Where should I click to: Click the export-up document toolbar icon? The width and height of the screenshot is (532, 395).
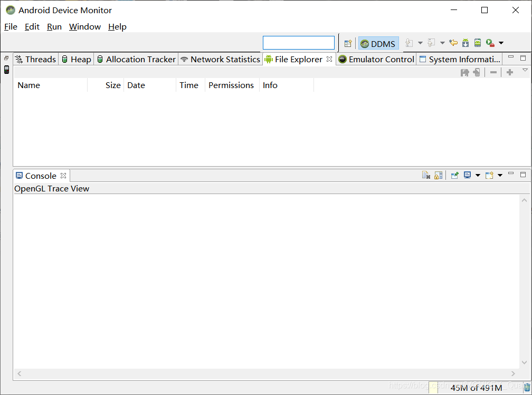pos(431,43)
